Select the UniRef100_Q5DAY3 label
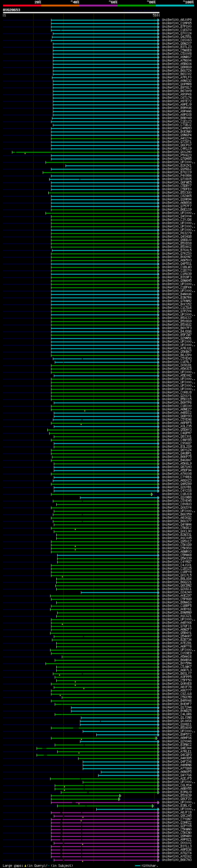The height and width of the screenshot is (868, 197). pyautogui.click(x=177, y=430)
